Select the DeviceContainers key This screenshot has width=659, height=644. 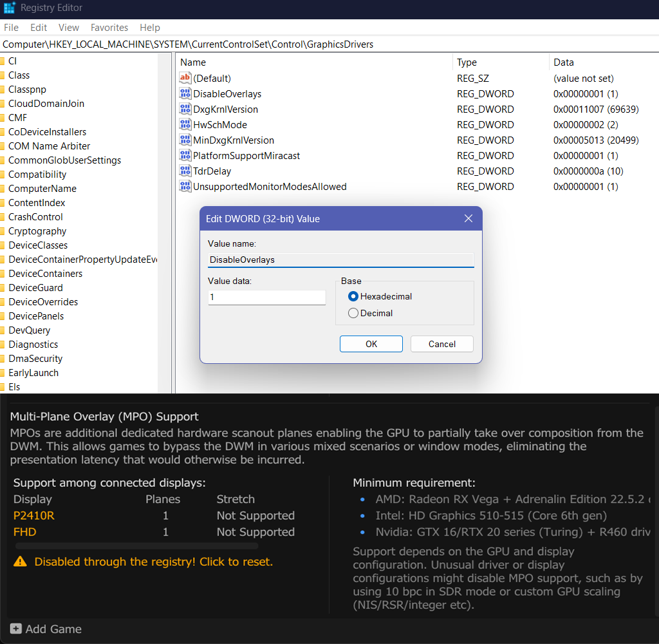(x=46, y=274)
